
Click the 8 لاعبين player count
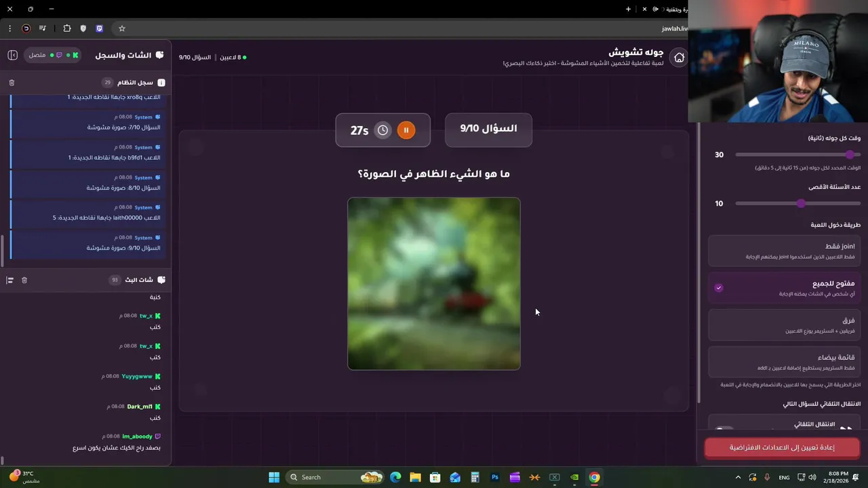(x=233, y=58)
